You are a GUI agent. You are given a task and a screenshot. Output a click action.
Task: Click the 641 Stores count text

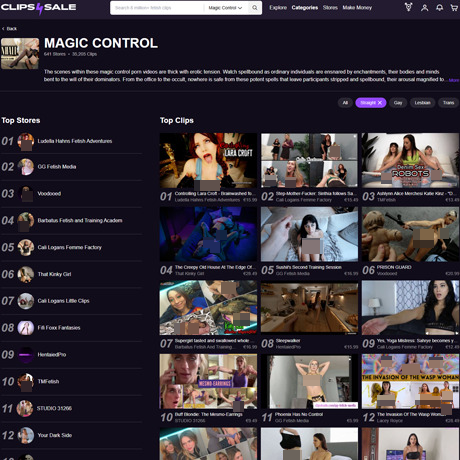pos(55,54)
